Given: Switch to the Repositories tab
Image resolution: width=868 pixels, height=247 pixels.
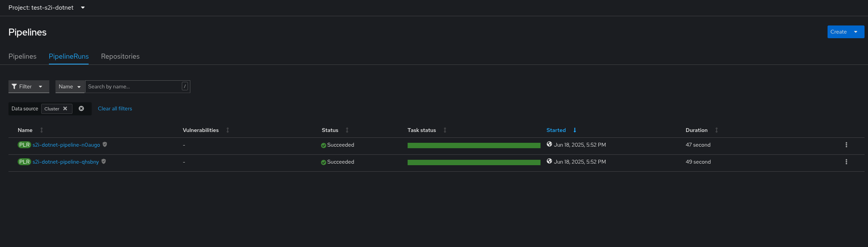Looking at the screenshot, I should (120, 56).
